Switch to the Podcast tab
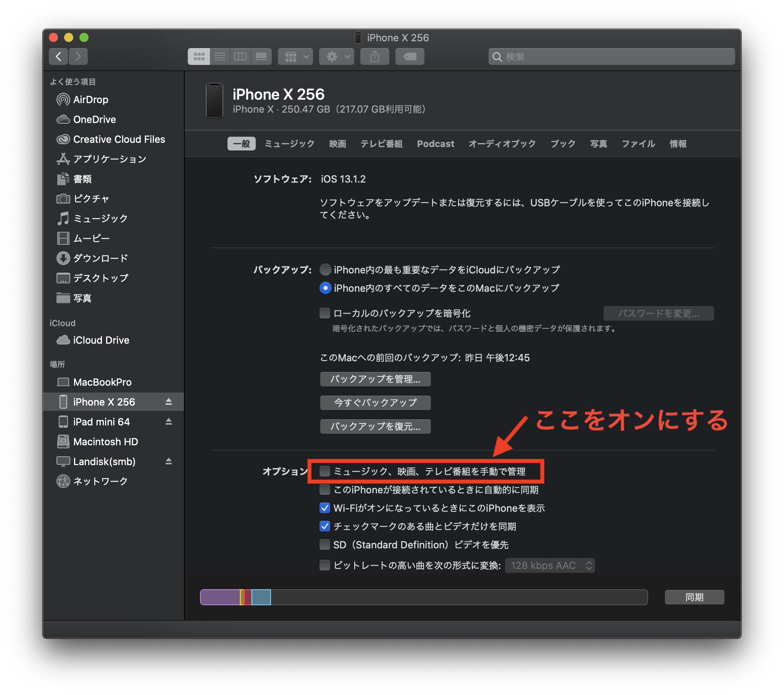784x695 pixels. pos(436,144)
